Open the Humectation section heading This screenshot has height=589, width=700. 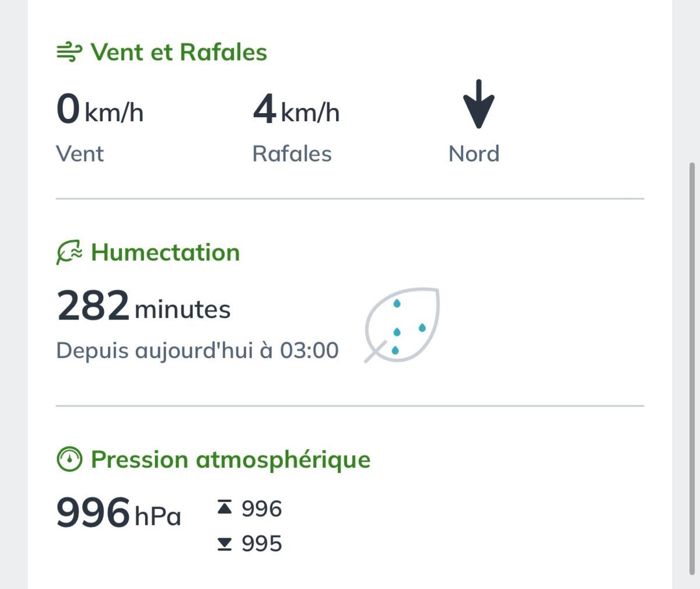[x=166, y=253]
